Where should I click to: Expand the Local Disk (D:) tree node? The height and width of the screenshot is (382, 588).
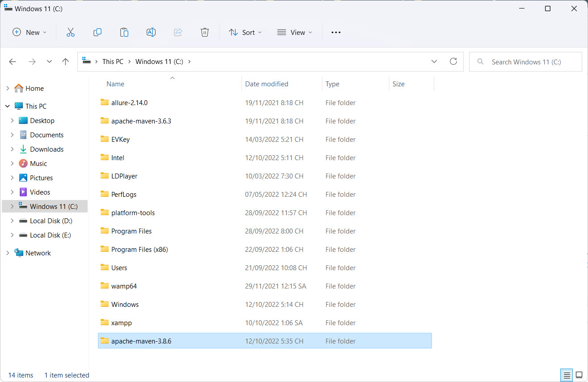(12, 221)
